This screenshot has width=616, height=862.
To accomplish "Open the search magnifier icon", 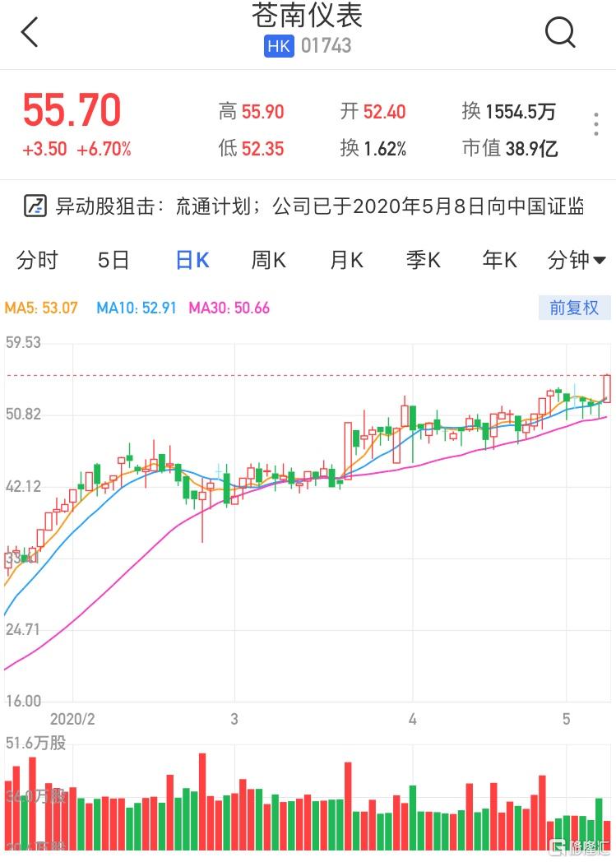I will 560,32.
